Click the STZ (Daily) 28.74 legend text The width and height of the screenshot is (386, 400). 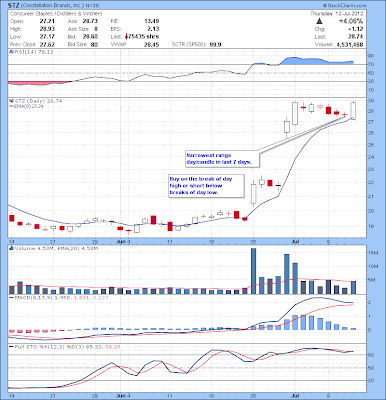coord(37,101)
